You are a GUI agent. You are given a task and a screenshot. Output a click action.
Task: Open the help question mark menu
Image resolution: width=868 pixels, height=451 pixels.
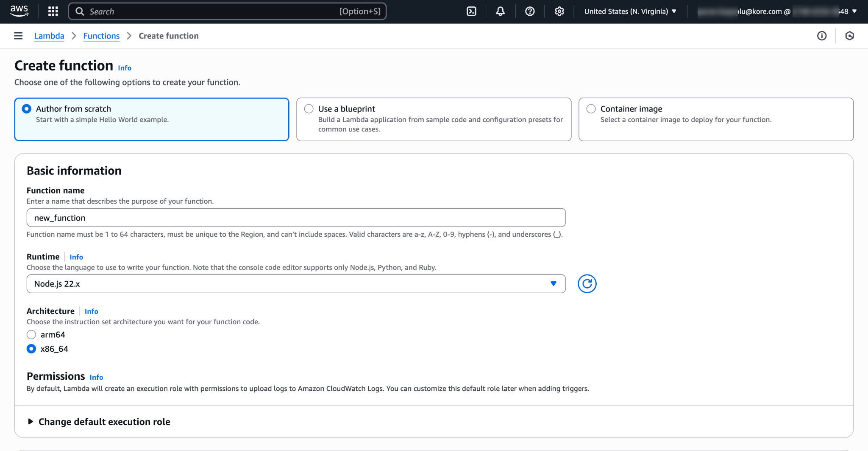tap(530, 11)
